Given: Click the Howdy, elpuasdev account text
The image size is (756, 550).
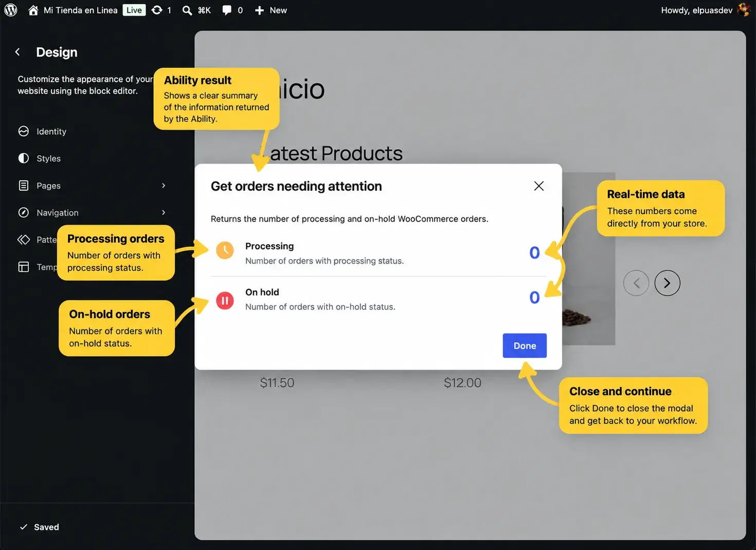Looking at the screenshot, I should tap(697, 10).
